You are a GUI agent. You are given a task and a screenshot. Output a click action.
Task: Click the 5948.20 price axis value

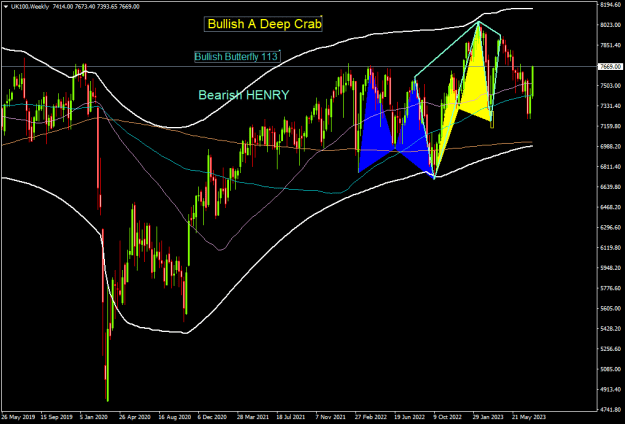point(611,268)
